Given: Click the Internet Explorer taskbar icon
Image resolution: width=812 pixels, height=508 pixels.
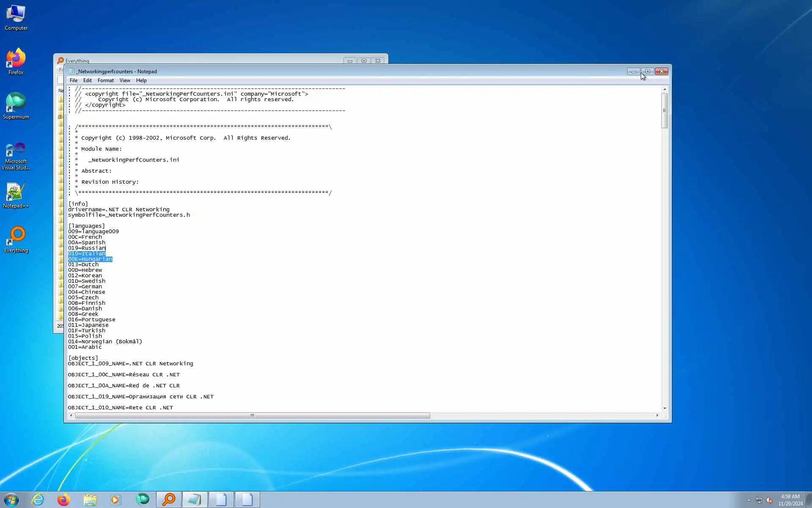Looking at the screenshot, I should (38, 500).
